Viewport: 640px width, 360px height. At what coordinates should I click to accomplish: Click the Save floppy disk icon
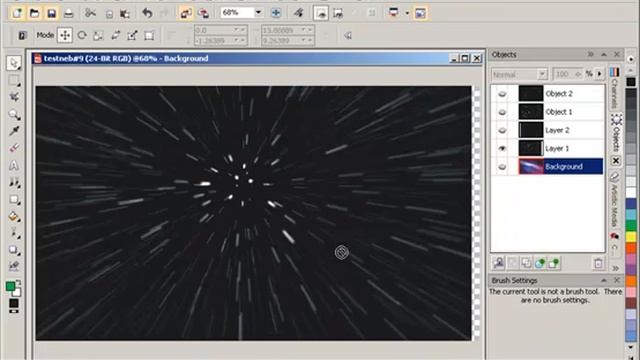pyautogui.click(x=51, y=13)
